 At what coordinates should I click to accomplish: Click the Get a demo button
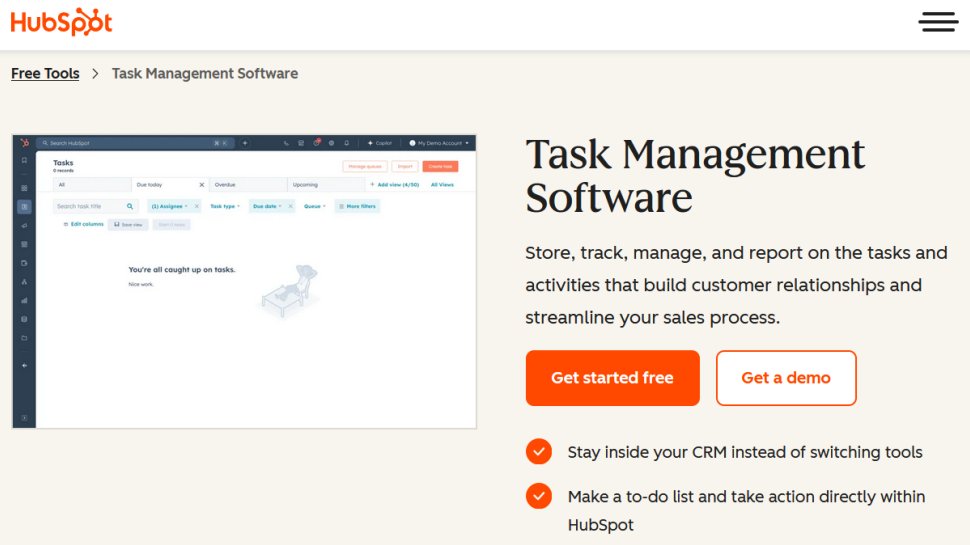(x=786, y=378)
